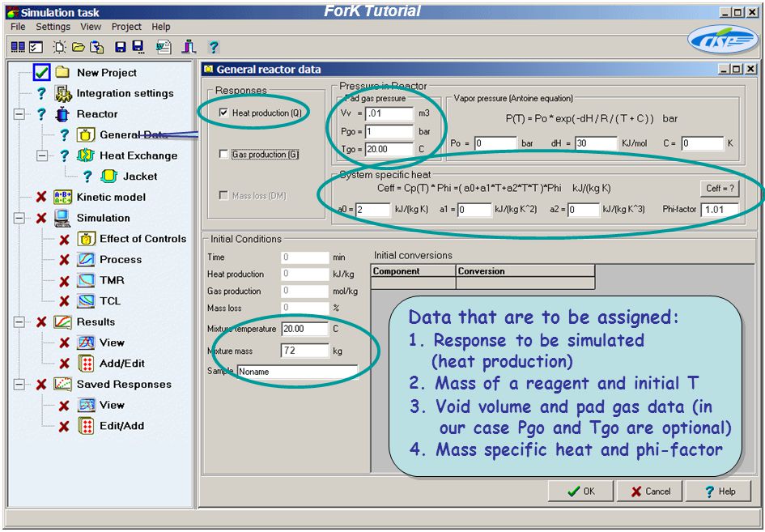Screen dimensions: 765x532
Task: Click the two-column panels toolbar icon
Action: click(x=18, y=47)
